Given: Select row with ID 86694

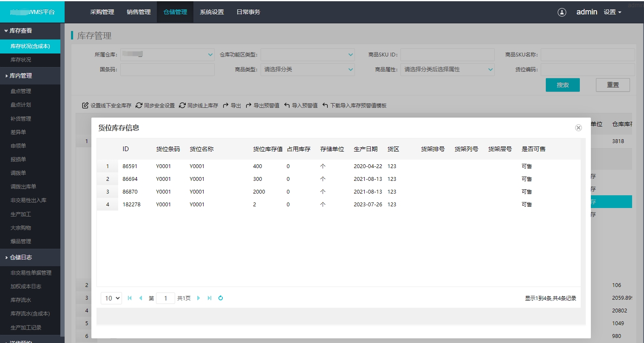Looking at the screenshot, I should [x=338, y=179].
